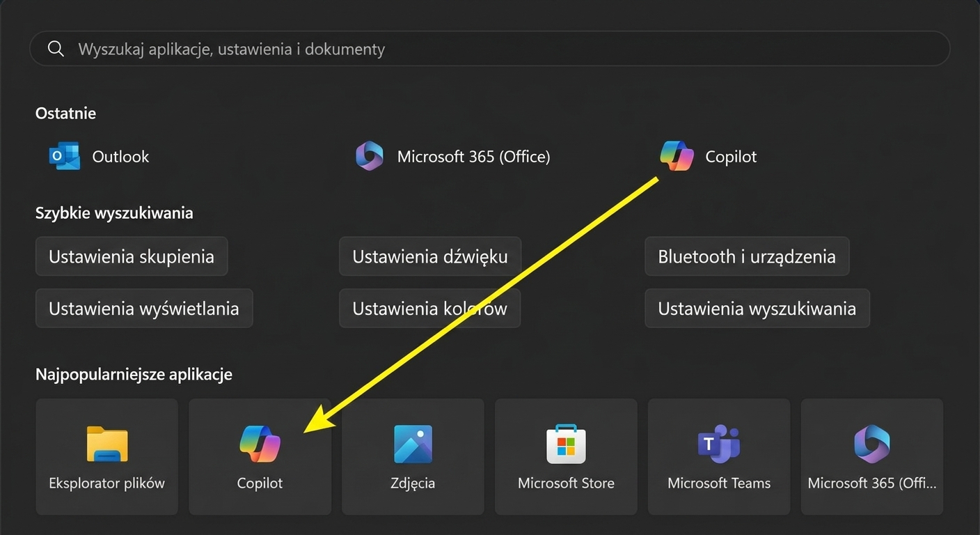The image size is (980, 535).
Task: Open the Microsoft Teams tile
Action: click(719, 456)
